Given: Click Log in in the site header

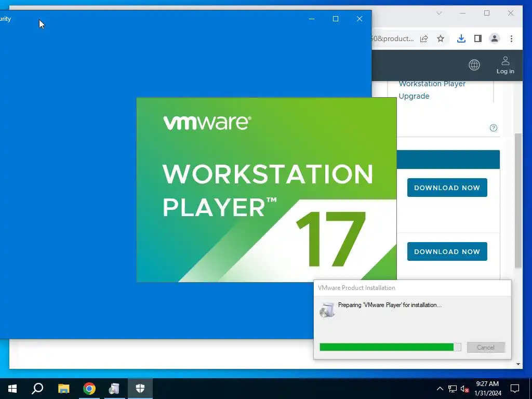Looking at the screenshot, I should click(505, 65).
